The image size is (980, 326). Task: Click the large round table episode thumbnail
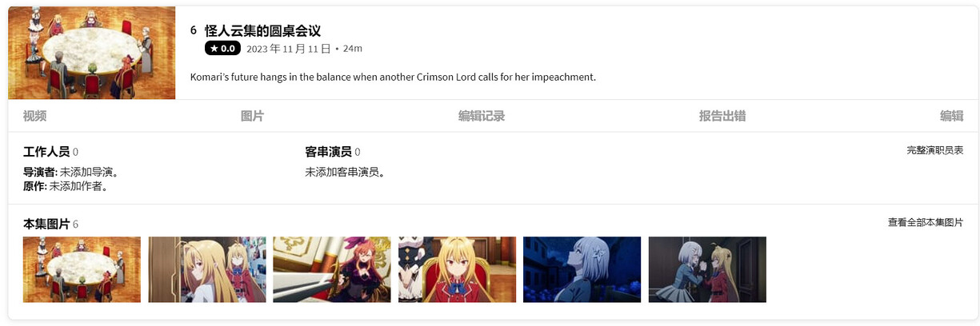92,53
